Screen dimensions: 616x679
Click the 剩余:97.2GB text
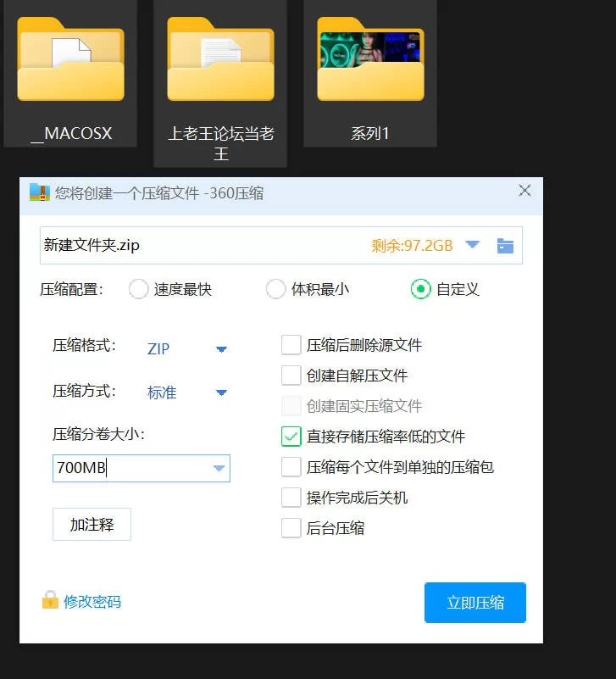pyautogui.click(x=412, y=246)
